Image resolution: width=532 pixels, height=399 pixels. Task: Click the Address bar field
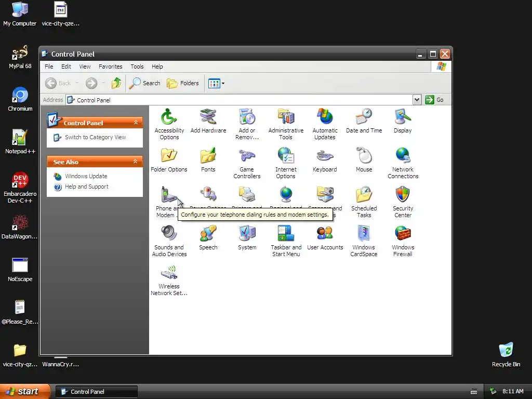pos(240,100)
